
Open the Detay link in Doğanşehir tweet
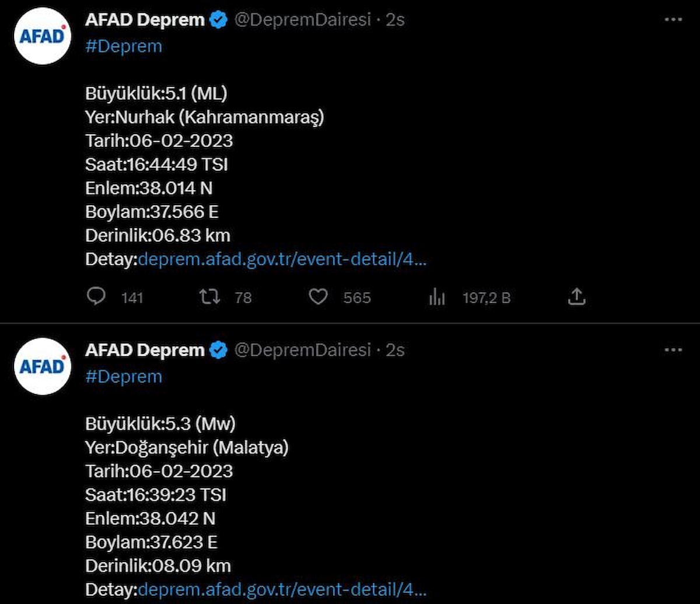282,589
